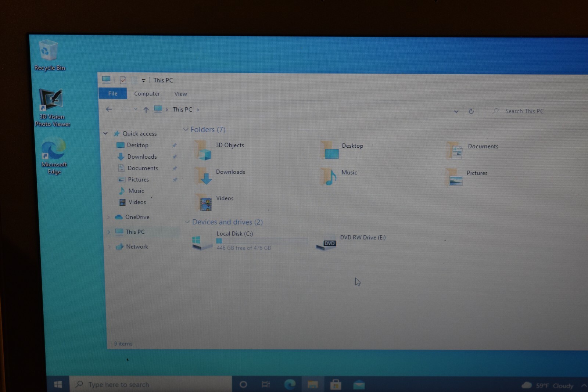The height and width of the screenshot is (392, 588).
Task: Expand the This PC tree node
Action: 109,232
